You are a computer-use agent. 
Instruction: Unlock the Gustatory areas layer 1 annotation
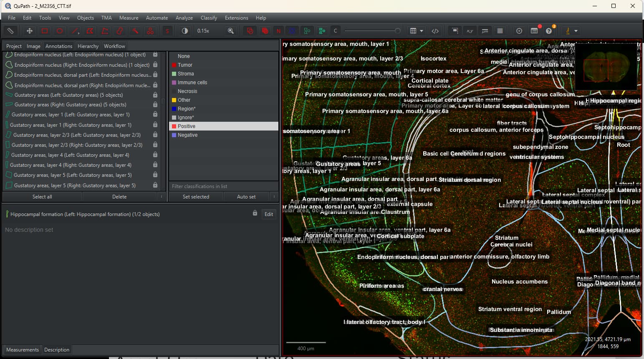click(x=155, y=115)
